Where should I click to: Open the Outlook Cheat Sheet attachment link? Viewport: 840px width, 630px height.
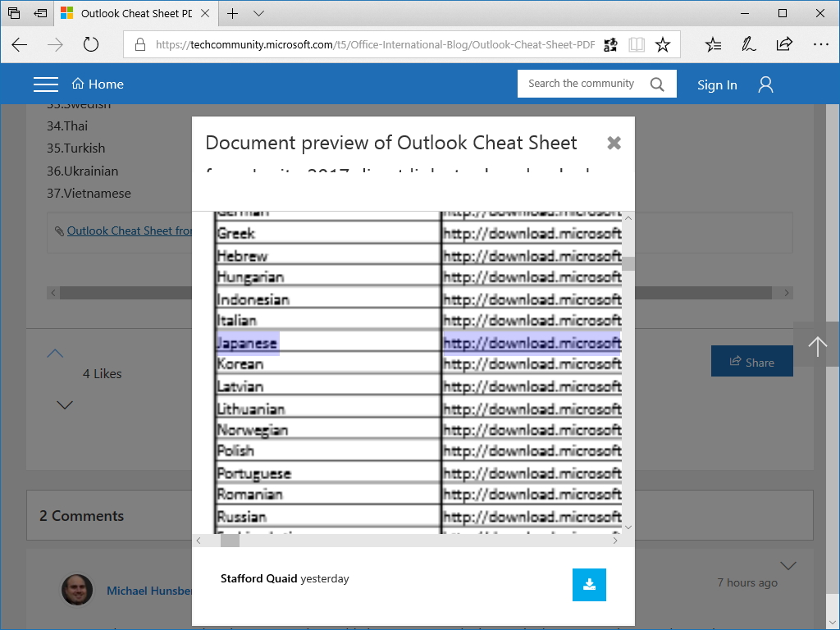tap(131, 231)
